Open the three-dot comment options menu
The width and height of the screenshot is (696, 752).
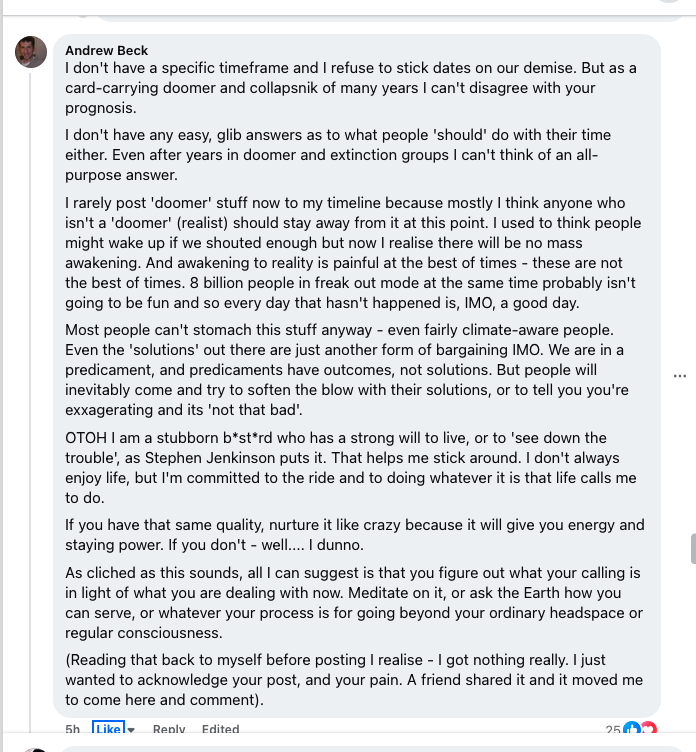tap(680, 375)
